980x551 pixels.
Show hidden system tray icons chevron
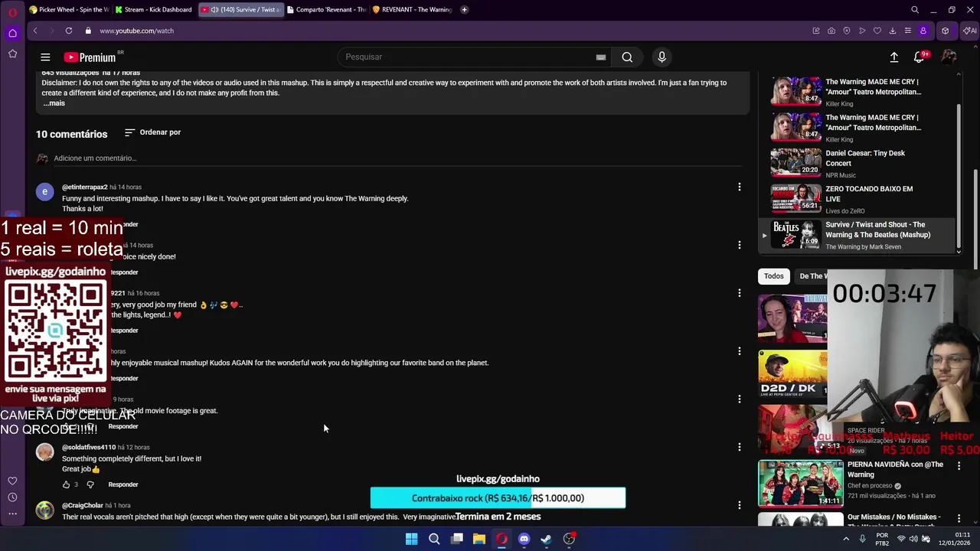point(846,539)
